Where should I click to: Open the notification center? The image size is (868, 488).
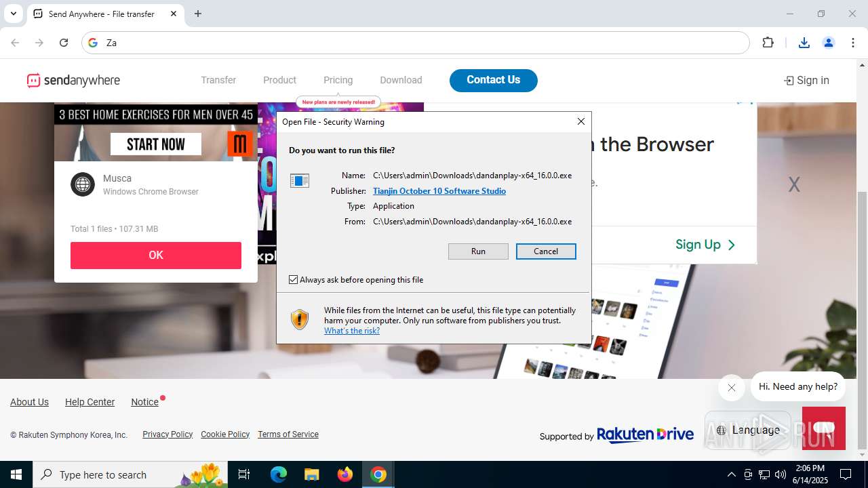[x=846, y=474]
